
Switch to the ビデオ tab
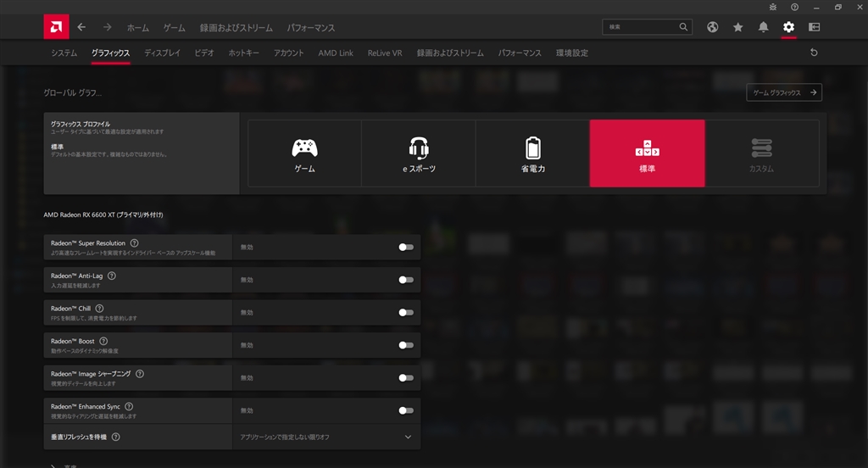coord(204,53)
